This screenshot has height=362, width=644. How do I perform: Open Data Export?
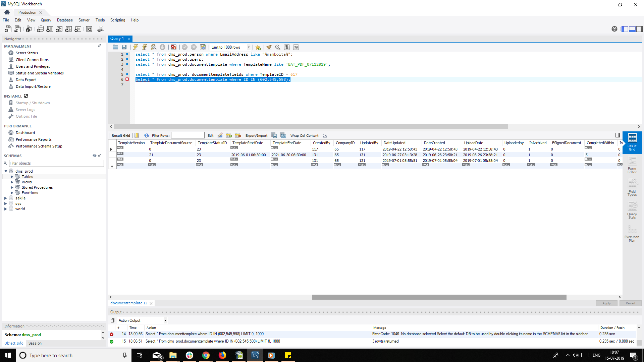click(26, 80)
